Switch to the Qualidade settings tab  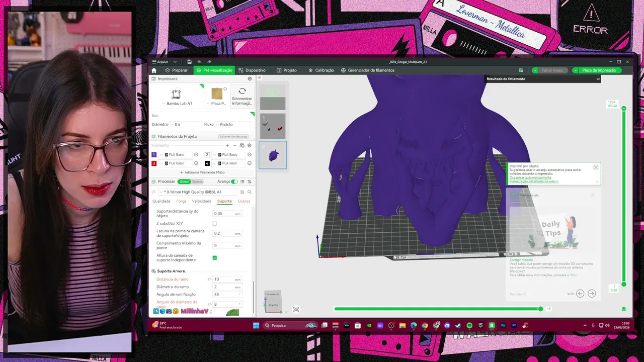pyautogui.click(x=162, y=201)
